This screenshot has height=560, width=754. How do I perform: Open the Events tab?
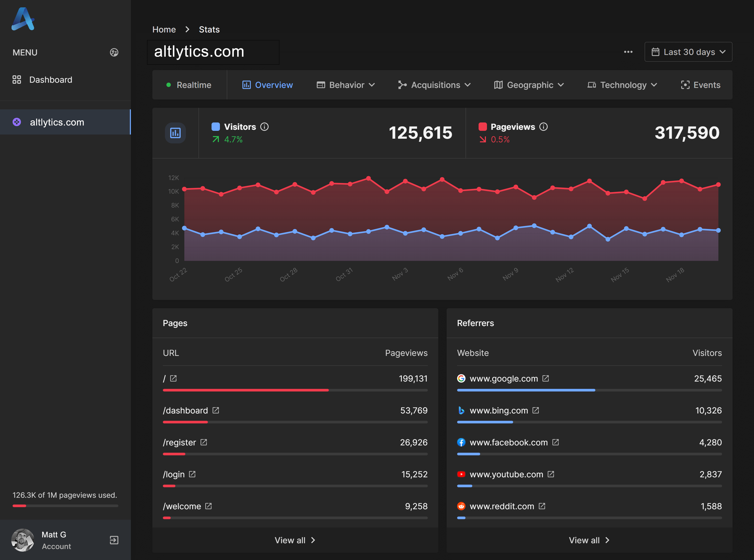pyautogui.click(x=700, y=85)
